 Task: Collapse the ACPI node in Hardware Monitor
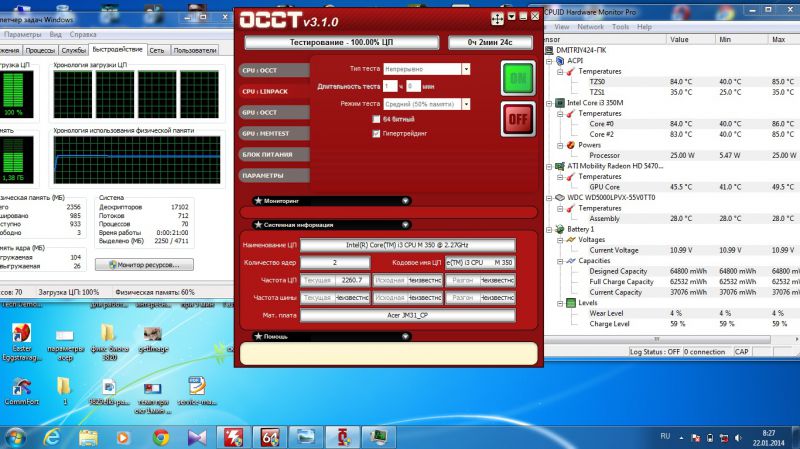point(549,61)
